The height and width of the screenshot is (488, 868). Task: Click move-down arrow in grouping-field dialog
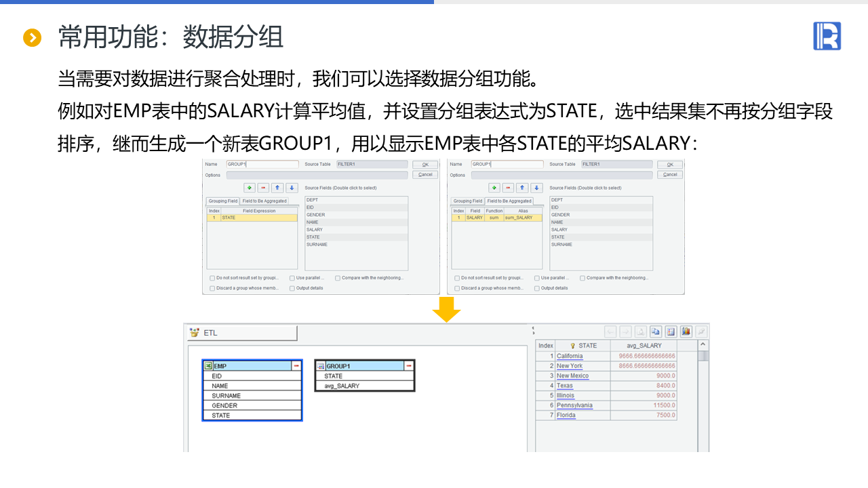292,188
